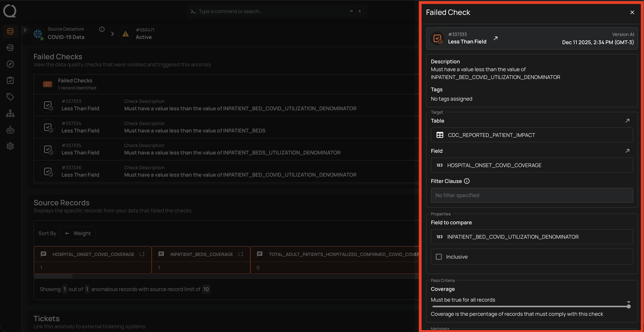Image resolution: width=644 pixels, height=332 pixels.
Task: Open the sidebar icon below the Datastores icon
Action: point(10,48)
